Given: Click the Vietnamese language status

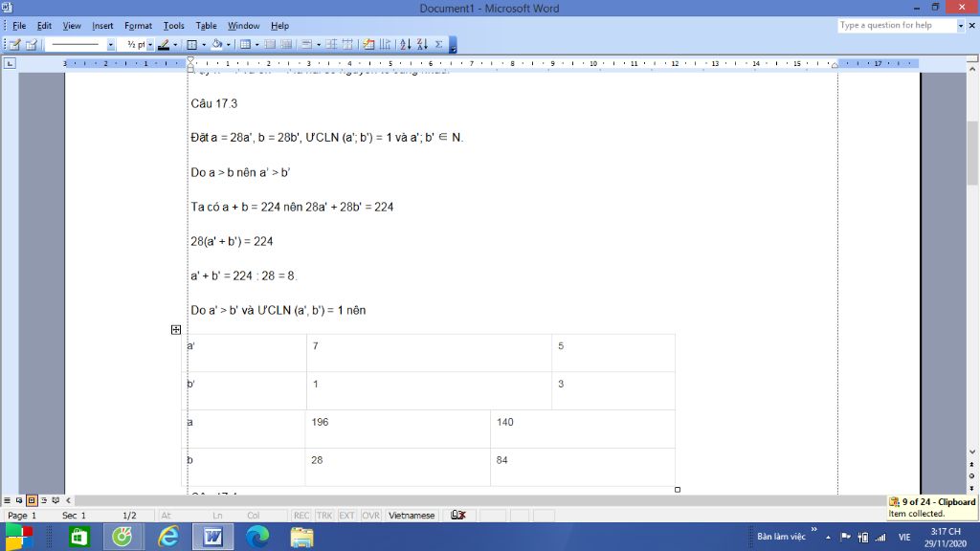Looking at the screenshot, I should point(412,516).
